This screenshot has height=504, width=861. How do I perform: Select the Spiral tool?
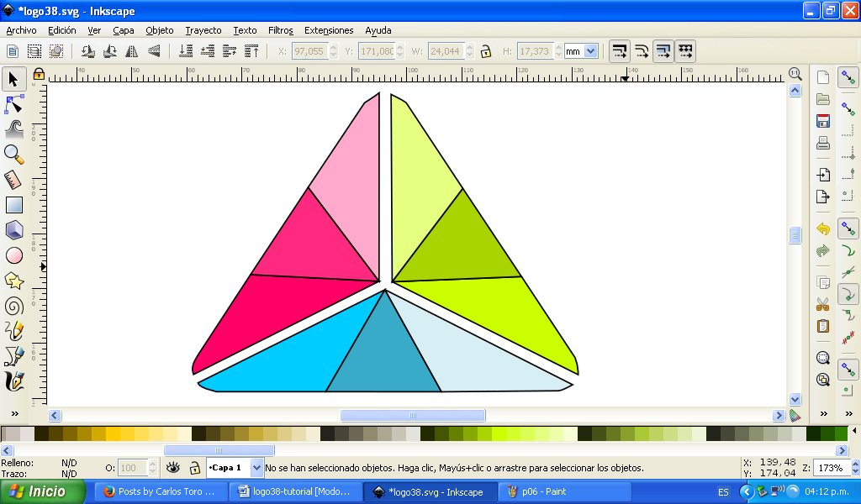[14, 306]
